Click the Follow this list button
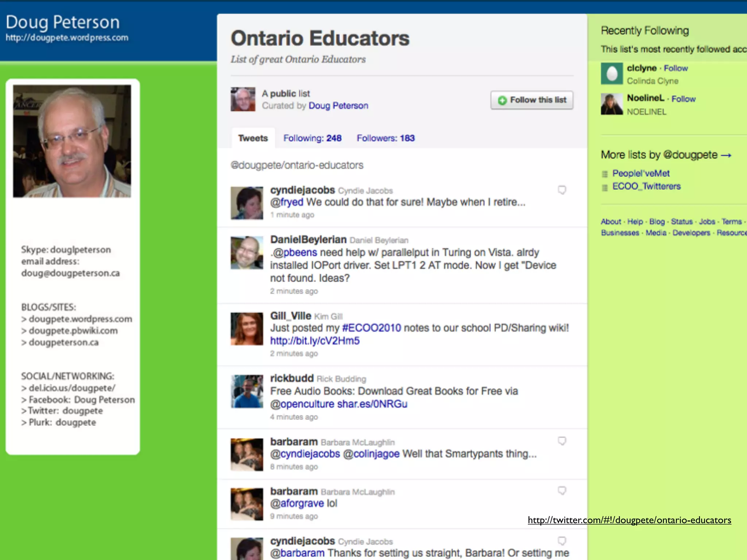Image resolution: width=747 pixels, height=560 pixels. [532, 100]
